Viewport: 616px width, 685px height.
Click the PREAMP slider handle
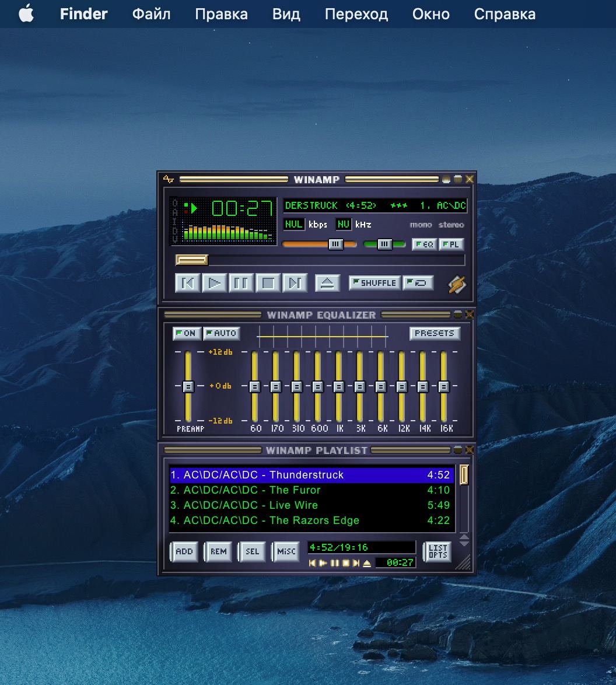188,386
